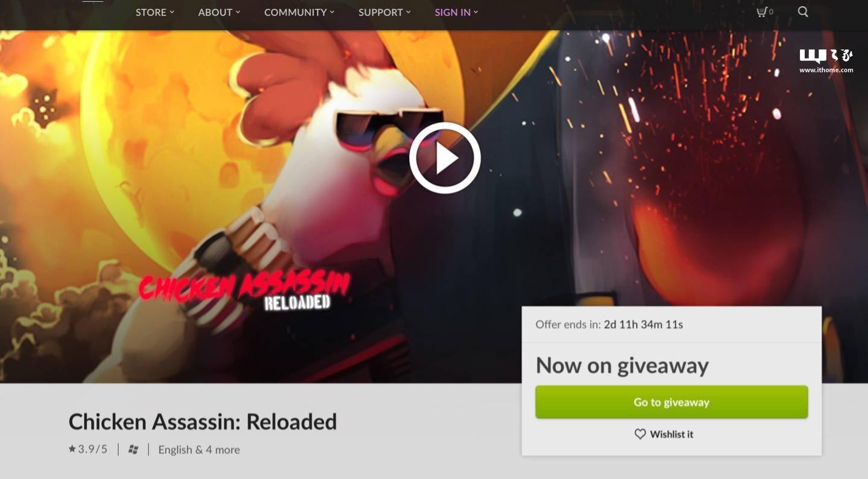The width and height of the screenshot is (868, 479).
Task: Open the SUPPORT menu
Action: click(x=385, y=12)
